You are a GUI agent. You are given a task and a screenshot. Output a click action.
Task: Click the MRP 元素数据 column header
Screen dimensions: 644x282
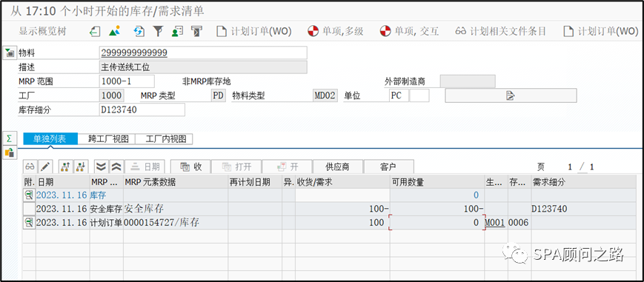click(x=176, y=182)
